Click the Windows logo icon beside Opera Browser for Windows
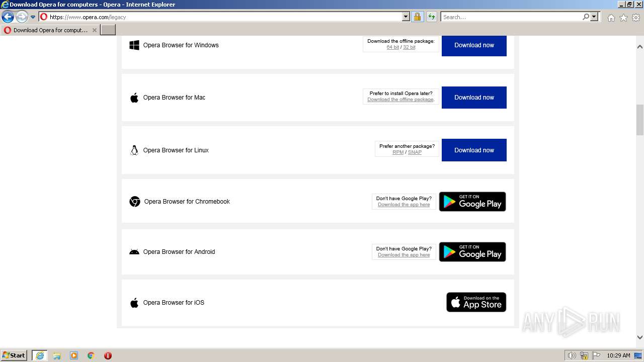This screenshot has width=644, height=362. [x=134, y=45]
